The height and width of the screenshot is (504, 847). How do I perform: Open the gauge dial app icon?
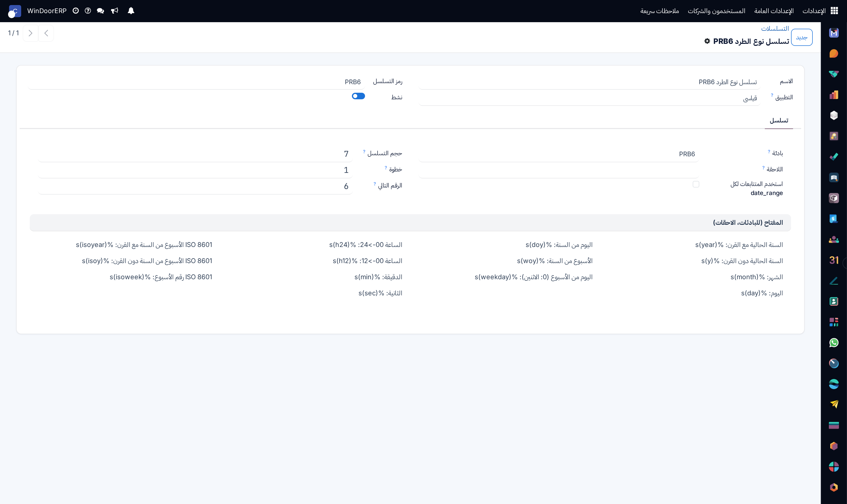click(834, 363)
